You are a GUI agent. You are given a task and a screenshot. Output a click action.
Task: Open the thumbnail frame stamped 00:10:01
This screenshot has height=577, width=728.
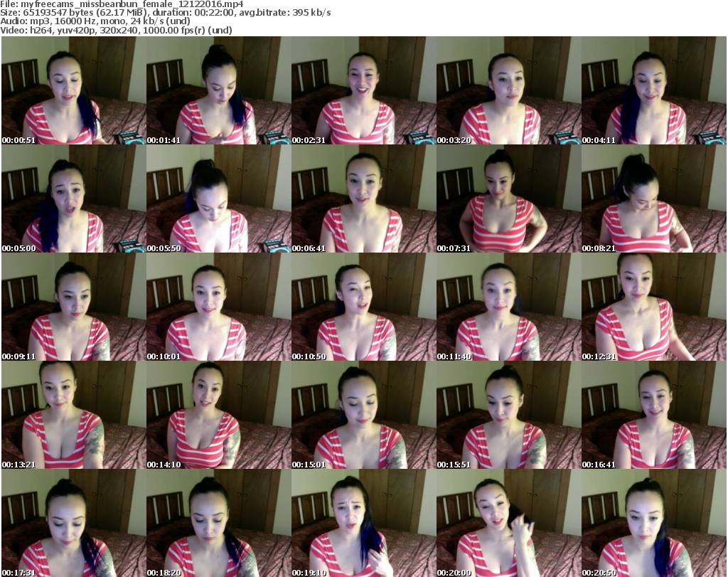pos(219,307)
